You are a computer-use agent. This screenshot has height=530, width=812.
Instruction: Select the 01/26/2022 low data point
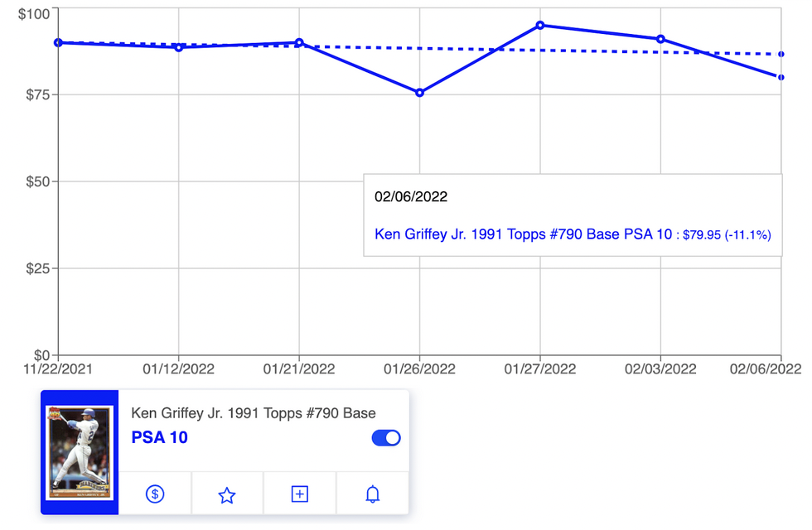click(420, 93)
